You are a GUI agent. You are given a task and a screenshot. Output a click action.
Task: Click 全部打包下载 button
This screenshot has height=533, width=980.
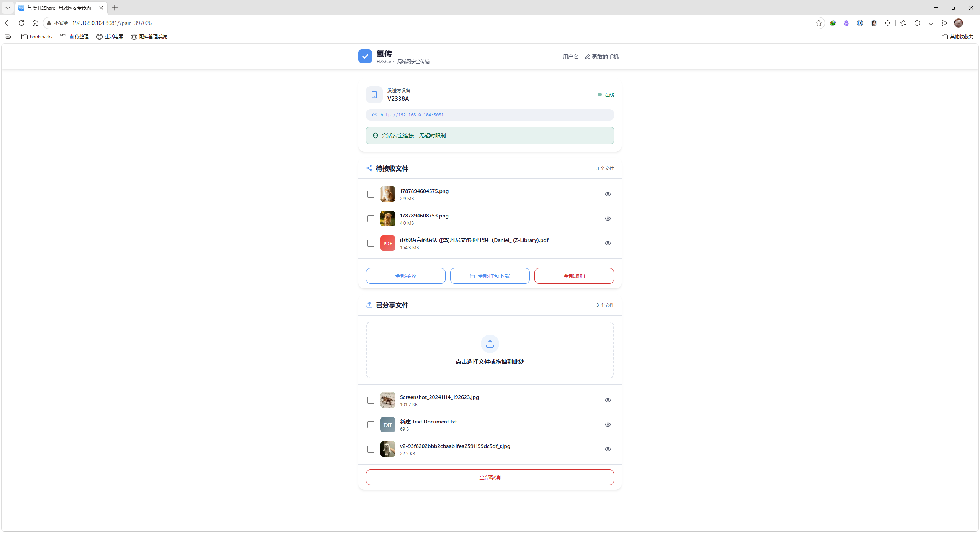point(490,276)
